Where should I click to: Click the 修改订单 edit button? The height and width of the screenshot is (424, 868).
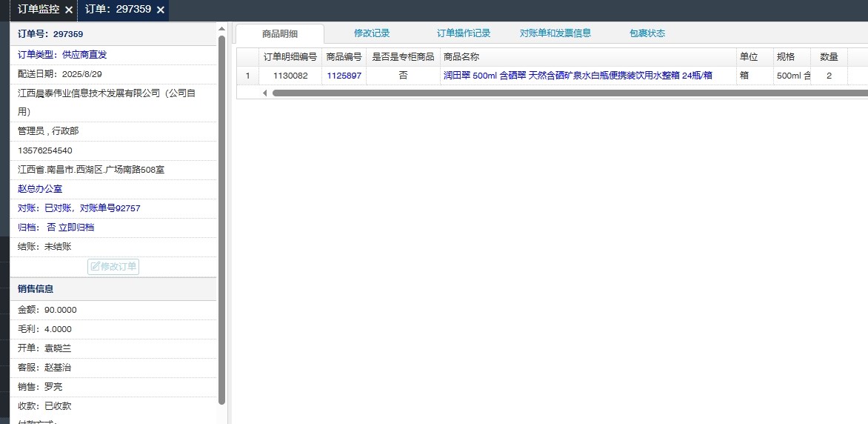point(113,267)
